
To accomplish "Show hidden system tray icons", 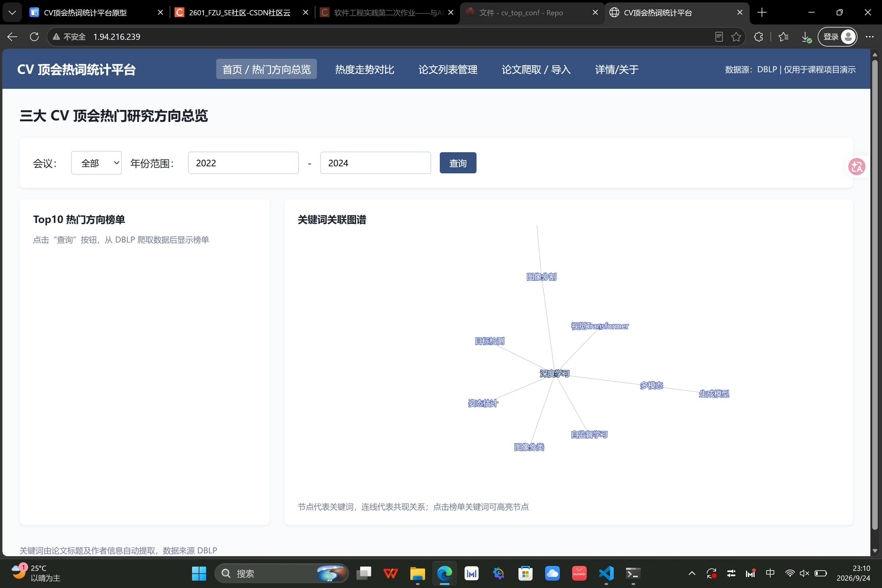I will tap(692, 573).
